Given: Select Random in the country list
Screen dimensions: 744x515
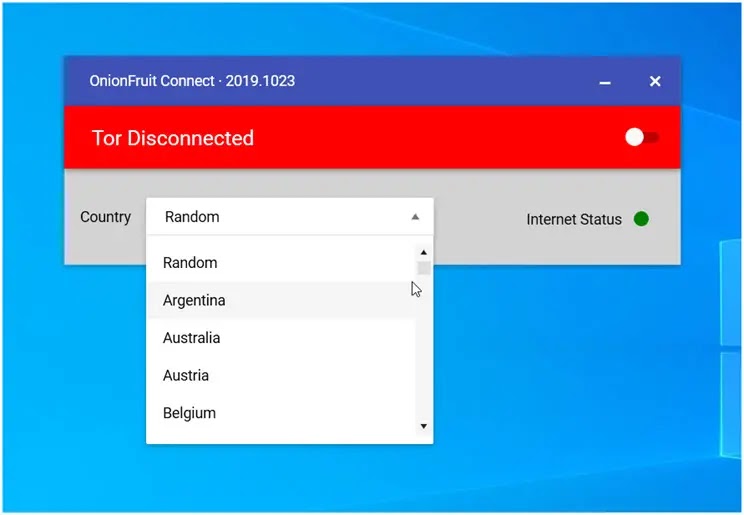Looking at the screenshot, I should point(281,262).
